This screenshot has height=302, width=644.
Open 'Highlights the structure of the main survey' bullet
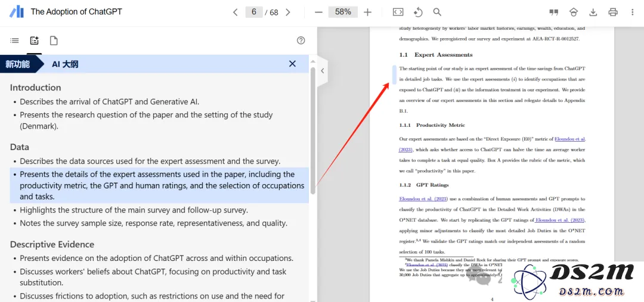click(x=134, y=210)
